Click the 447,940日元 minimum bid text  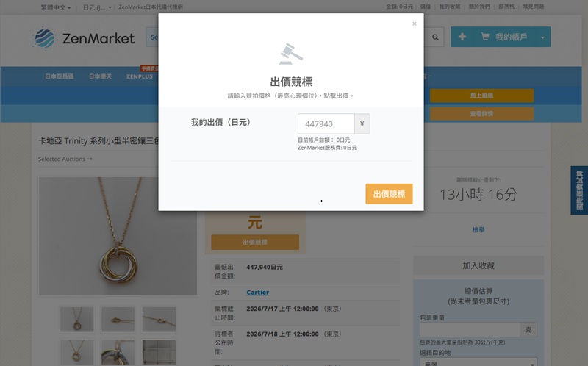point(265,267)
